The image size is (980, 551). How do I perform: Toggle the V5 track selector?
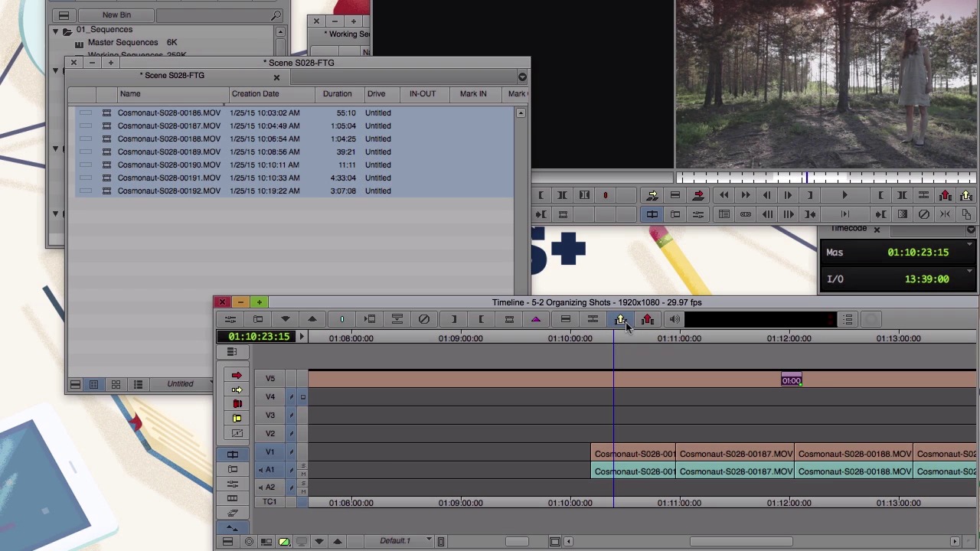pos(270,379)
